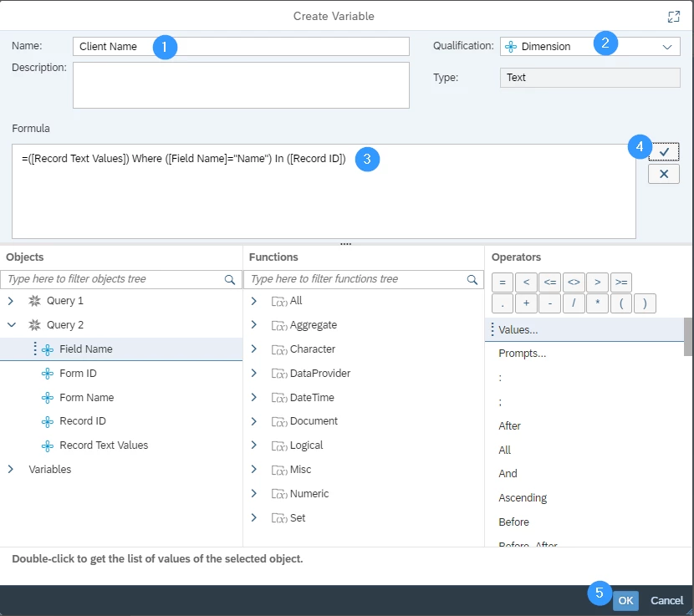Open the Qualification dropdown arrow

[x=667, y=47]
